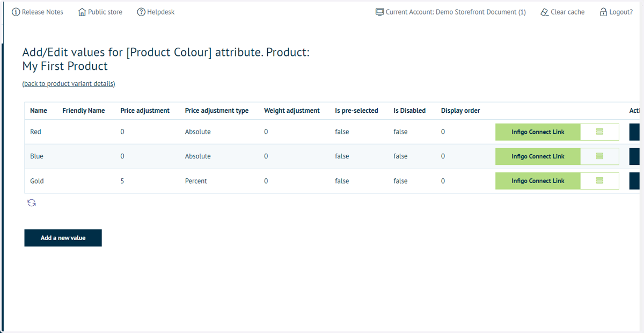Click the dark action button in Red row
644x333 pixels.
[x=634, y=132]
